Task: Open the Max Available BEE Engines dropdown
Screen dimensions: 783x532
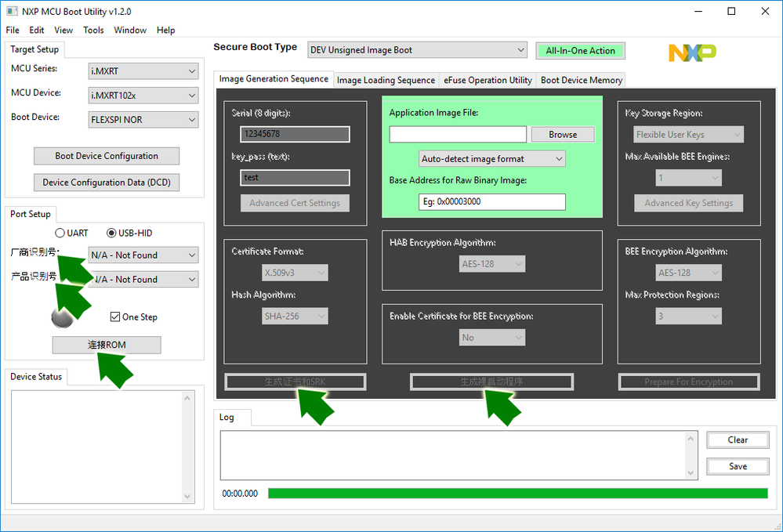Action: pos(688,178)
